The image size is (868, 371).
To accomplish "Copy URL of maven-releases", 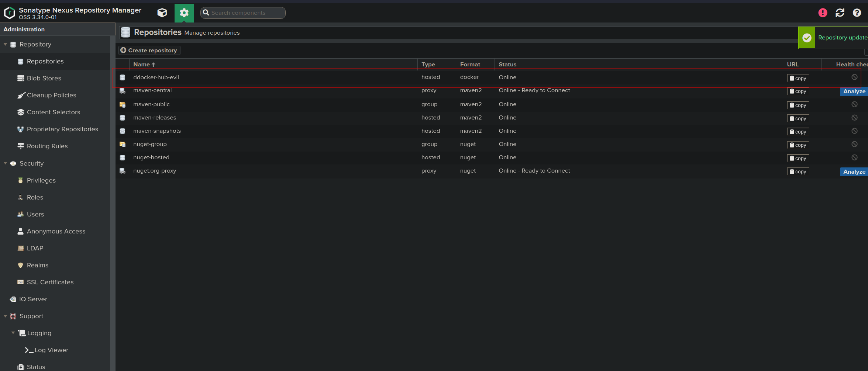I will tap(798, 118).
